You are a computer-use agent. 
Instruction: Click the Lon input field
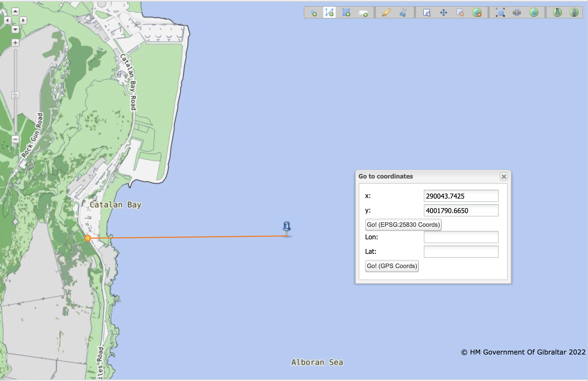[x=461, y=237]
